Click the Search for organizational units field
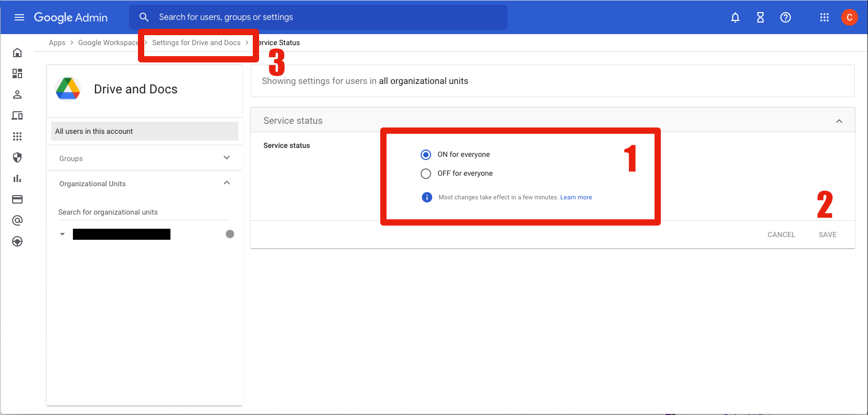868x415 pixels. tap(144, 212)
